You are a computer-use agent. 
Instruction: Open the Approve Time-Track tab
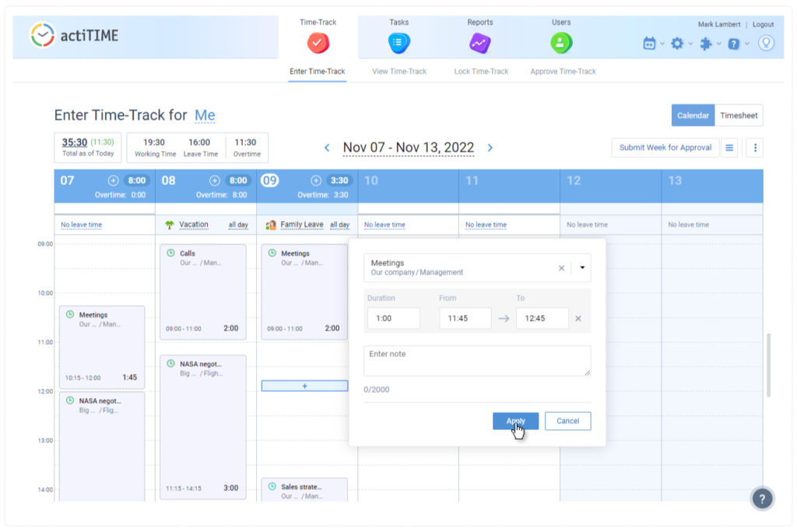click(564, 71)
